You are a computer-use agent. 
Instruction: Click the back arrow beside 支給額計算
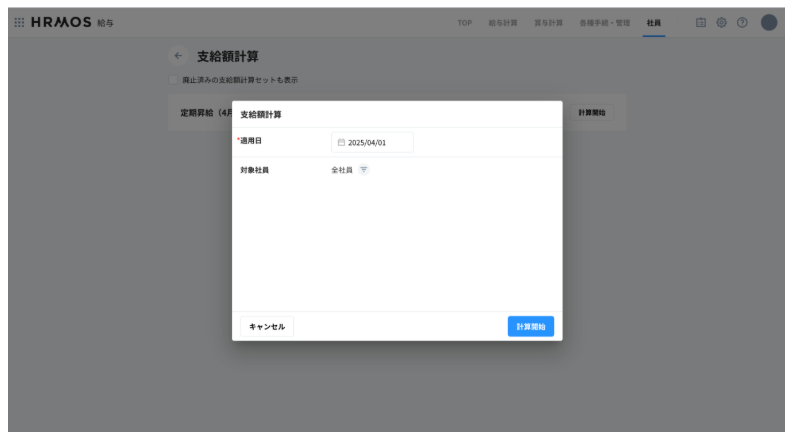[178, 56]
